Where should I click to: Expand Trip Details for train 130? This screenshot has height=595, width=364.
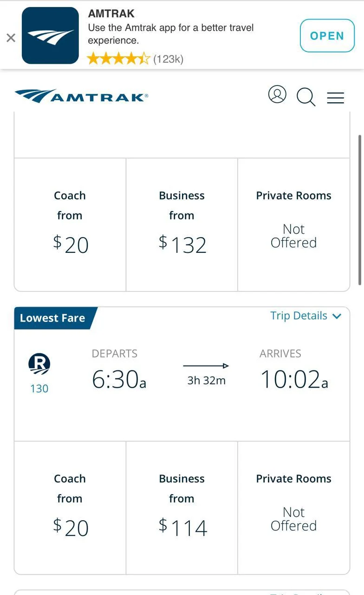(x=299, y=316)
